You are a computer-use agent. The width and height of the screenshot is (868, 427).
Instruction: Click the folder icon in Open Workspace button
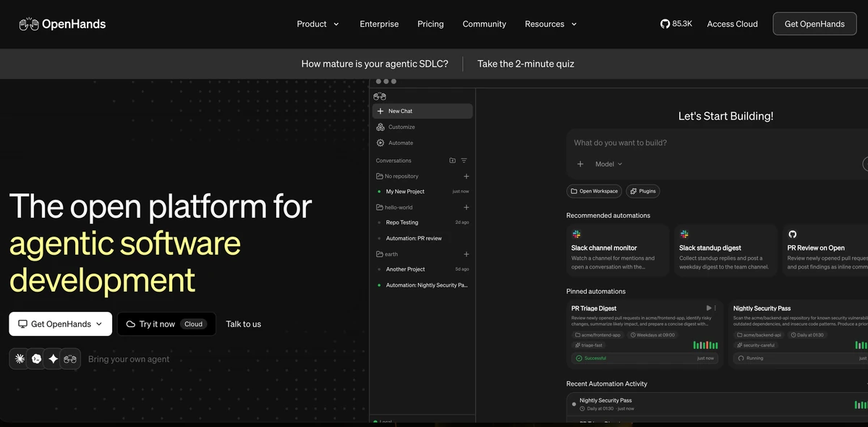(574, 191)
